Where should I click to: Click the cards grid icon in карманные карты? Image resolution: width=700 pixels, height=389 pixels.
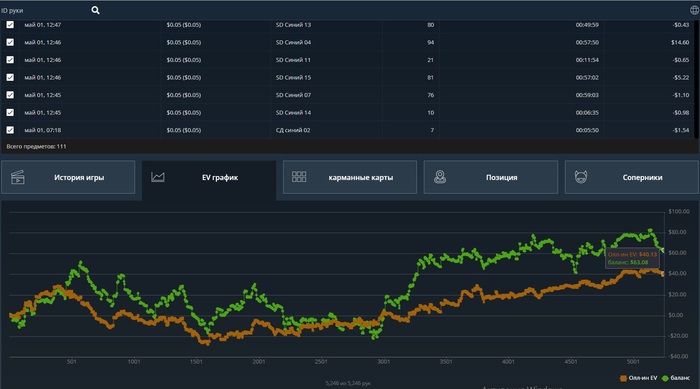click(x=299, y=177)
